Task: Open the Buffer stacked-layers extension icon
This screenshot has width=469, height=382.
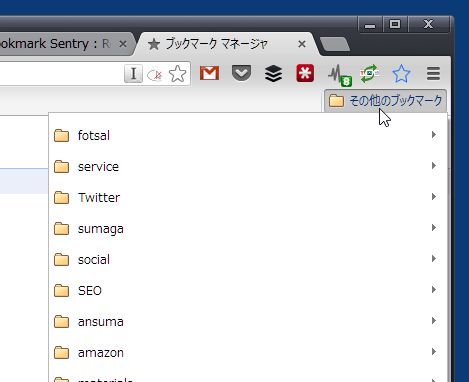Action: coord(273,73)
